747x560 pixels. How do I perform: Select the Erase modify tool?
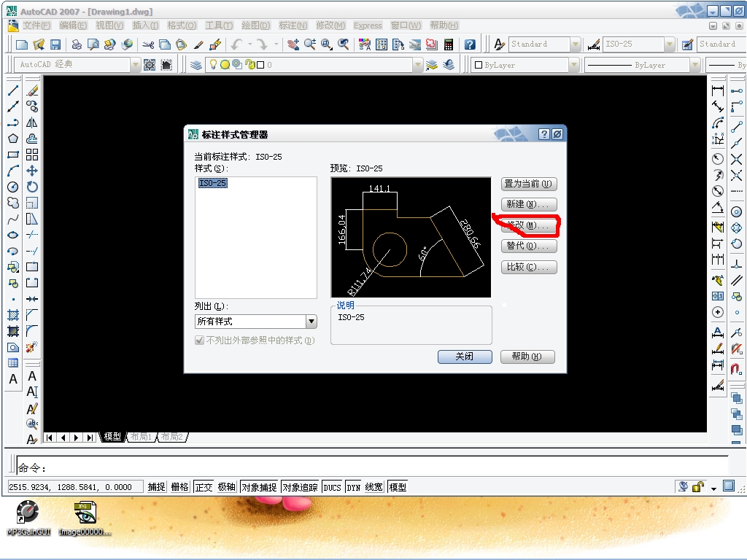[x=32, y=90]
